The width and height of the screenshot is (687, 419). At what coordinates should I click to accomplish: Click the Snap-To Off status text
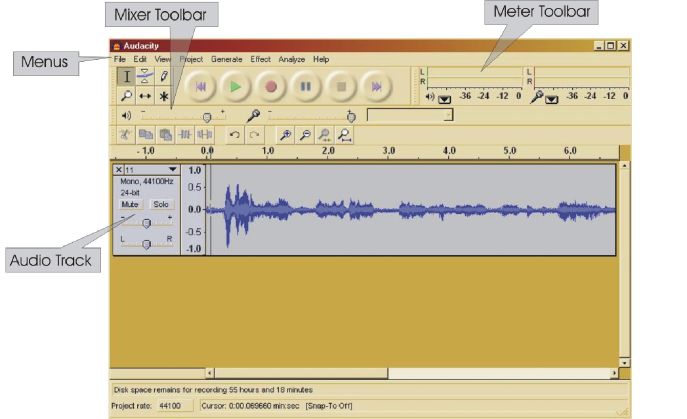[329, 406]
